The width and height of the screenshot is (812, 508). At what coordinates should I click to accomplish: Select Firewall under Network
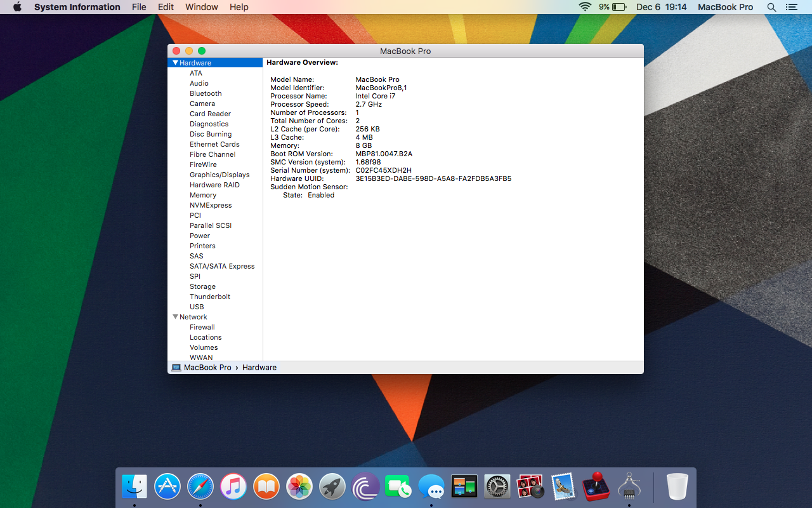(x=202, y=327)
